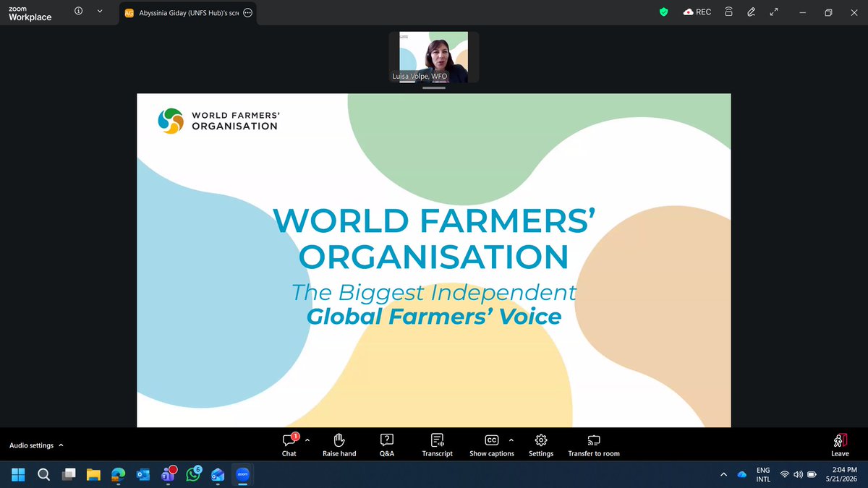Click the screen share lock icon
The image size is (868, 488).
click(729, 12)
